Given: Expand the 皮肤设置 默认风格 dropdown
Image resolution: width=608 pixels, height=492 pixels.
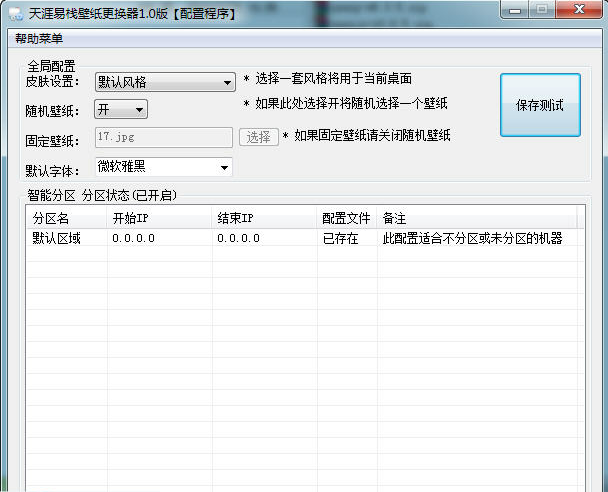Looking at the screenshot, I should [165, 82].
